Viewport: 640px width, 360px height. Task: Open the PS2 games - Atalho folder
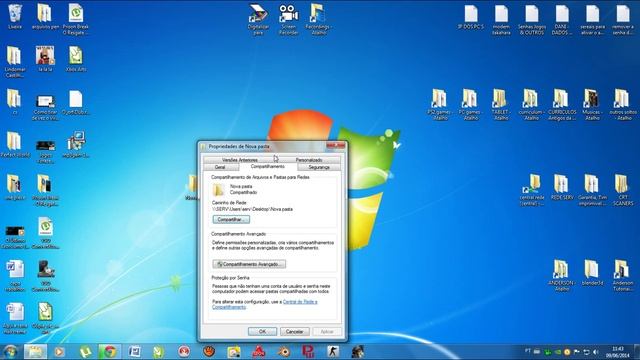[439, 104]
